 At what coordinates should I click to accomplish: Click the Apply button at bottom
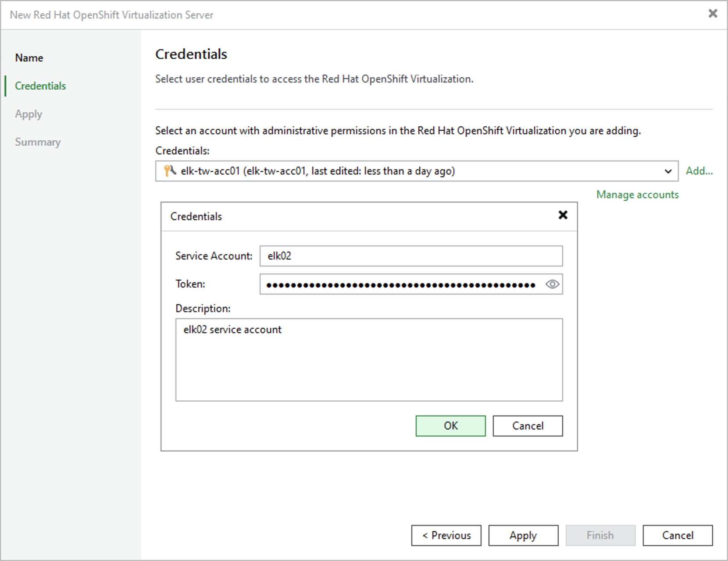(x=523, y=536)
